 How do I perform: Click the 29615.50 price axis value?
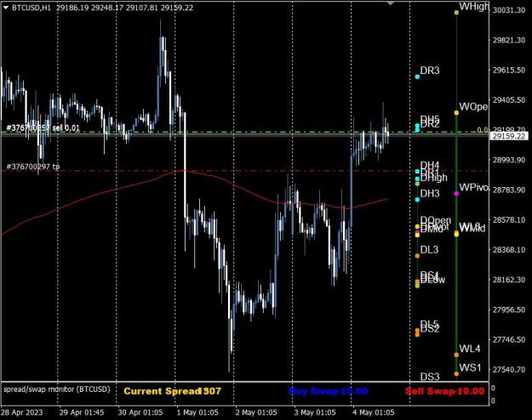[509, 71]
